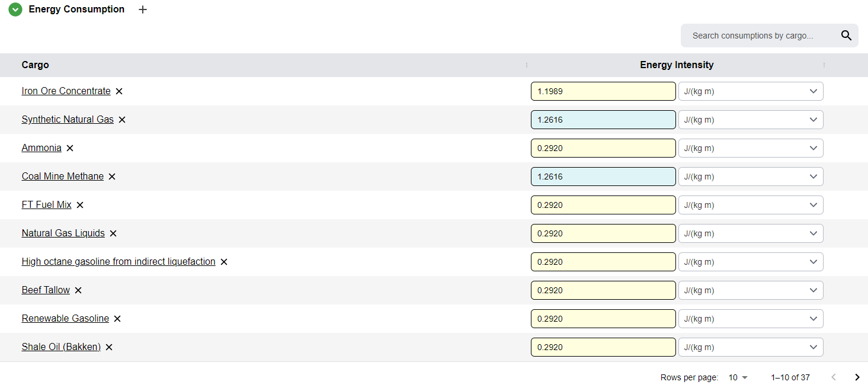Open unit dropdown for Beef Tallow

pos(751,290)
